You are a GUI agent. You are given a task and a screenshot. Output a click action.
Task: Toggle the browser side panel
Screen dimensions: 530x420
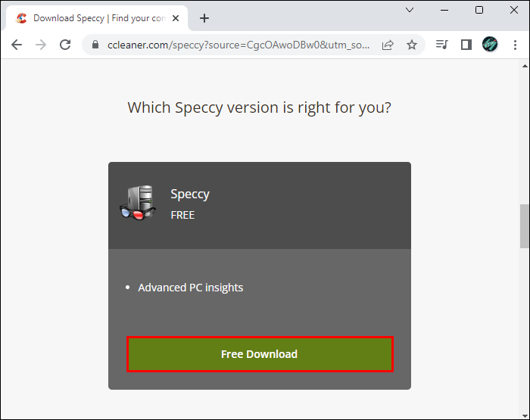click(x=466, y=45)
